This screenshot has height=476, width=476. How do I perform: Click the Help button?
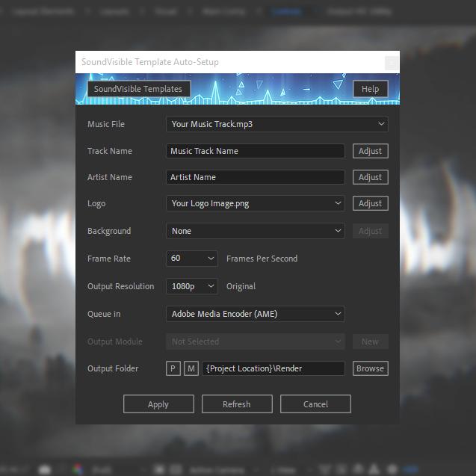click(x=371, y=89)
